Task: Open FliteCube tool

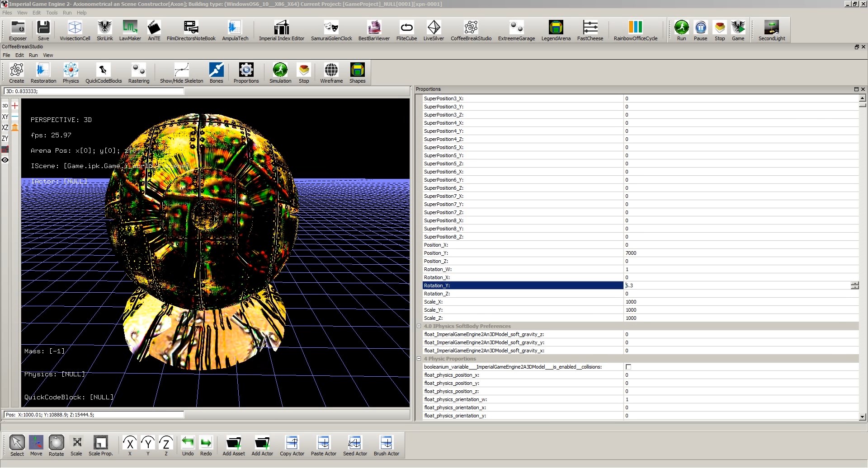Action: point(406,30)
